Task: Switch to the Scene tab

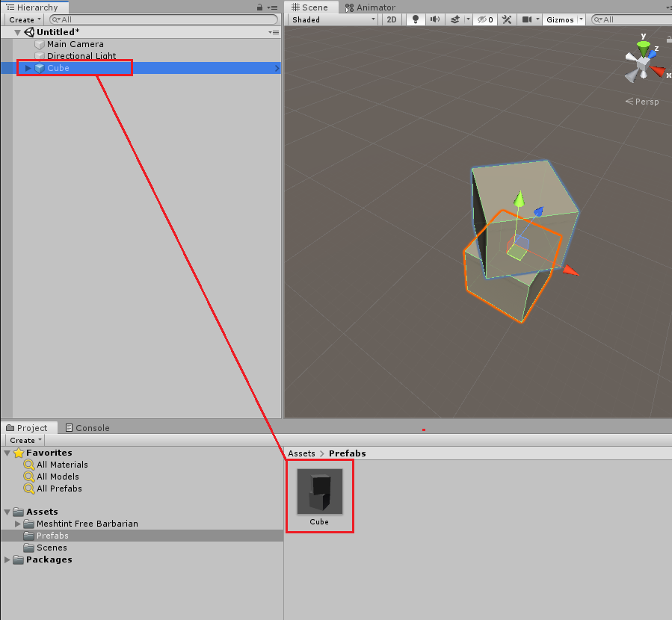Action: coord(310,7)
